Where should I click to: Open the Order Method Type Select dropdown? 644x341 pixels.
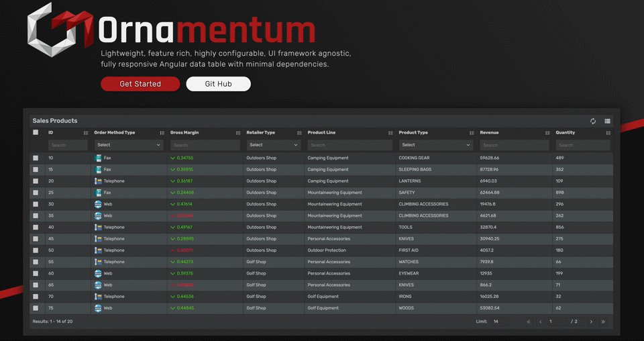129,145
